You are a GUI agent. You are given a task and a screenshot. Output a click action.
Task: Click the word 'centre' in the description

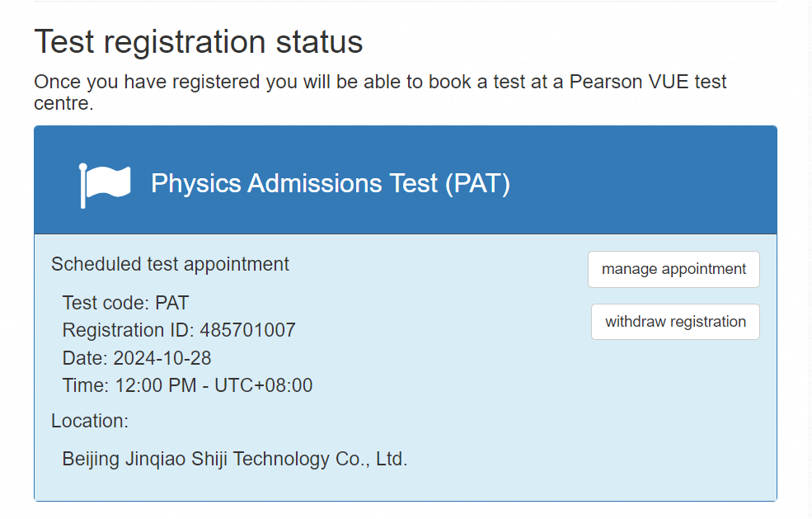[63, 104]
